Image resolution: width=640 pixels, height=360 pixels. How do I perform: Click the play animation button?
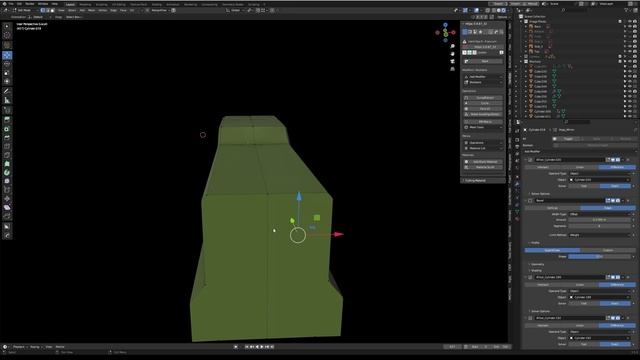coord(262,347)
